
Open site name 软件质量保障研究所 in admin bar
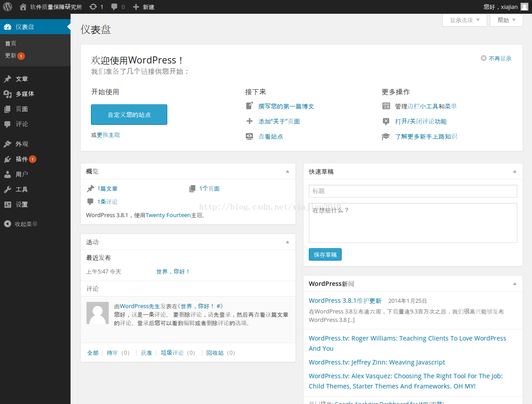56,7
